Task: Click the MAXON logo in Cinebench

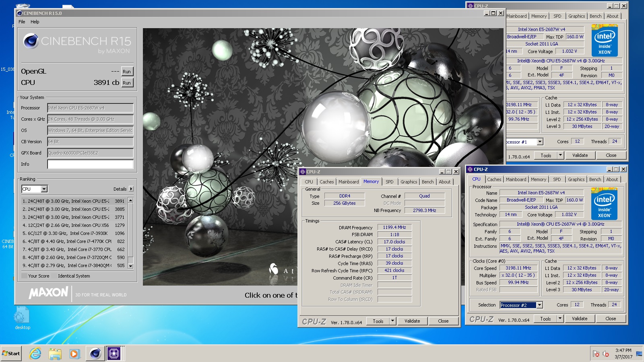Action: coord(48,292)
